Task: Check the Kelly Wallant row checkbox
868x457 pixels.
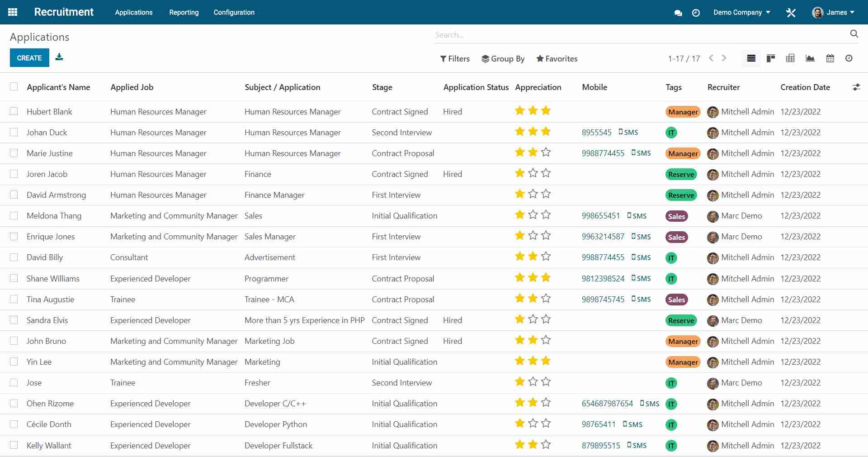Action: click(x=14, y=445)
